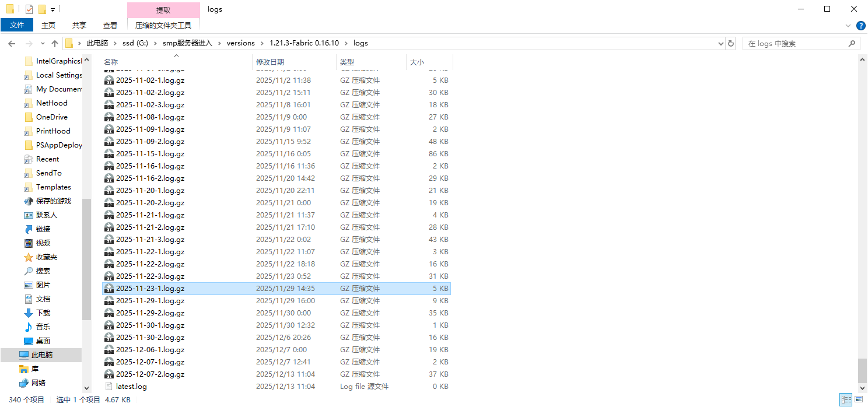The height and width of the screenshot is (407, 868).
Task: Expand the breadcrumb arrow after versions
Action: point(262,43)
